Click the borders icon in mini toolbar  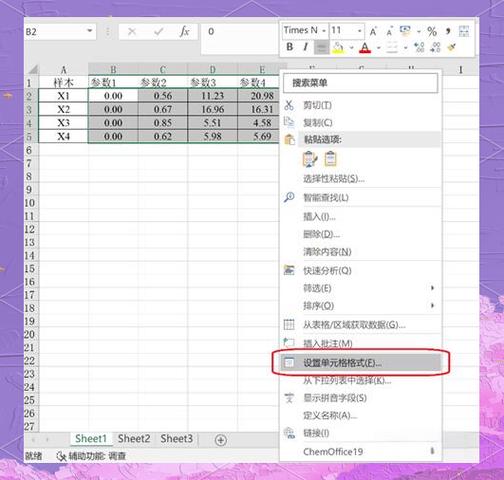392,48
